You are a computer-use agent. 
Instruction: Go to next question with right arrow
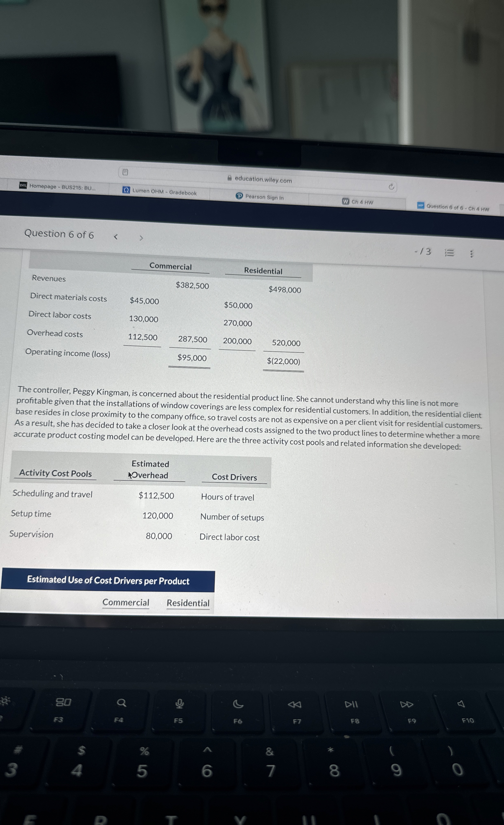click(x=141, y=238)
